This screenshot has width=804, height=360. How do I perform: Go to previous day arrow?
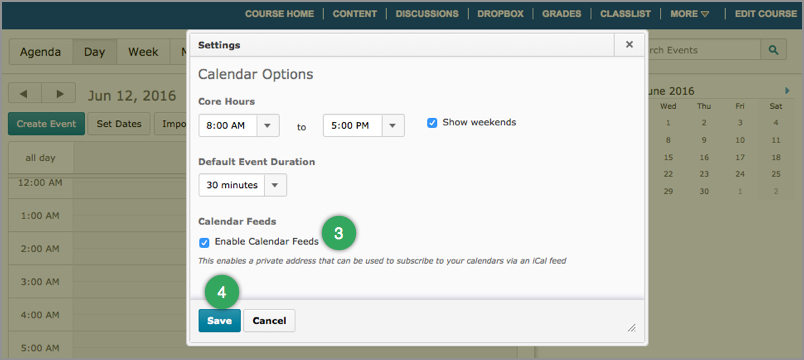25,94
